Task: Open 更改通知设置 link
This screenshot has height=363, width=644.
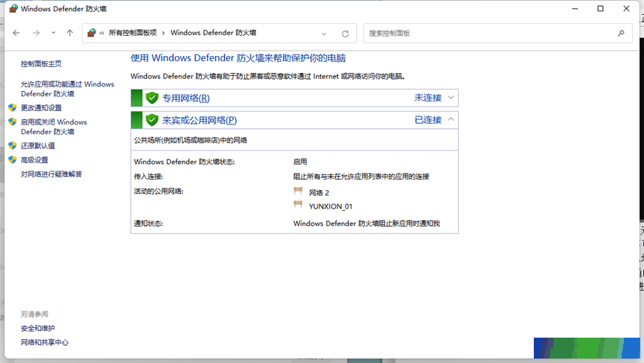Action: (x=41, y=108)
